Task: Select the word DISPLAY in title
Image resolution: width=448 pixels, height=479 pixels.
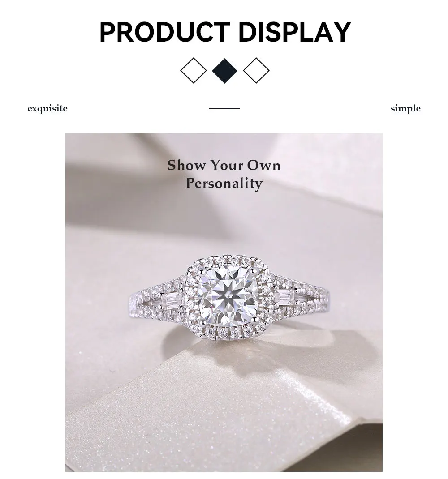Action: [294, 32]
